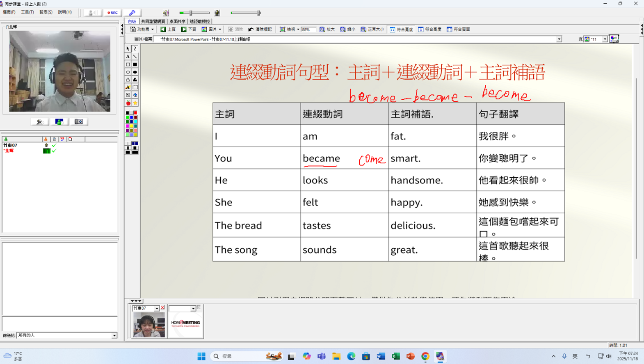The width and height of the screenshot is (644, 364).
Task: Go to next page with 下頁
Action: tap(189, 30)
